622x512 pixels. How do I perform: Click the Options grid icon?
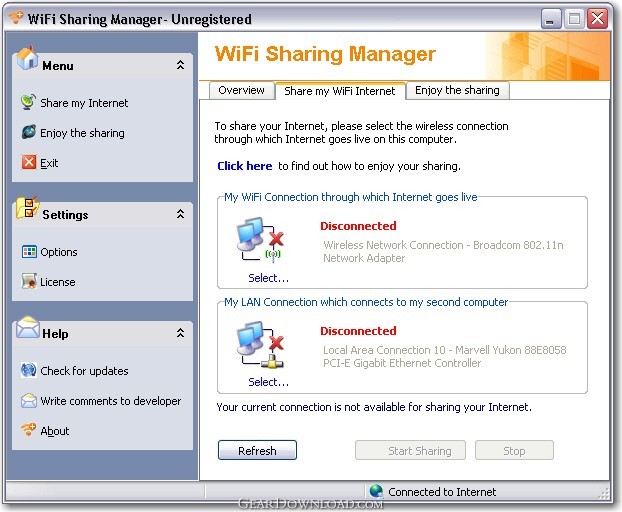tap(29, 251)
